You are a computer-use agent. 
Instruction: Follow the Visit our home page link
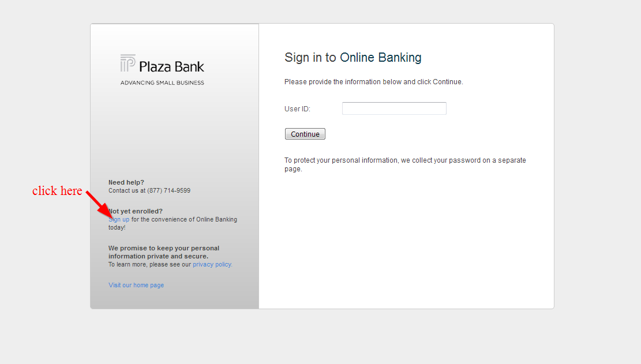[x=136, y=285]
